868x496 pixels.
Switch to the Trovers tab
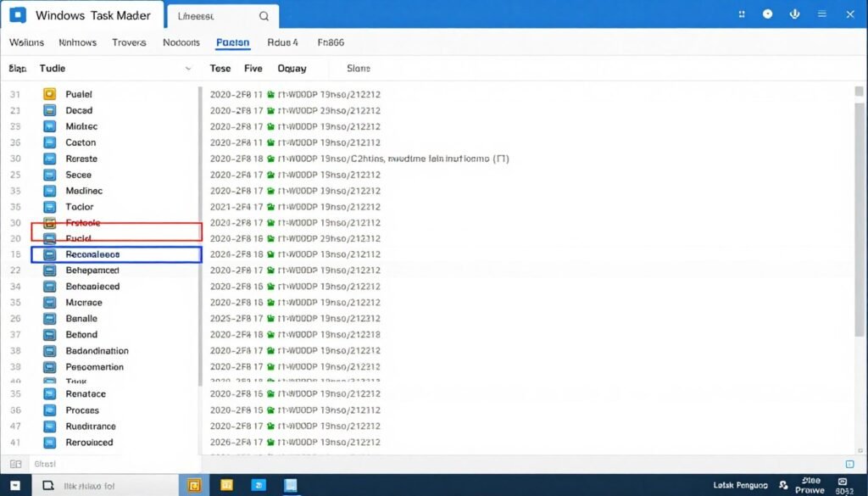click(129, 42)
